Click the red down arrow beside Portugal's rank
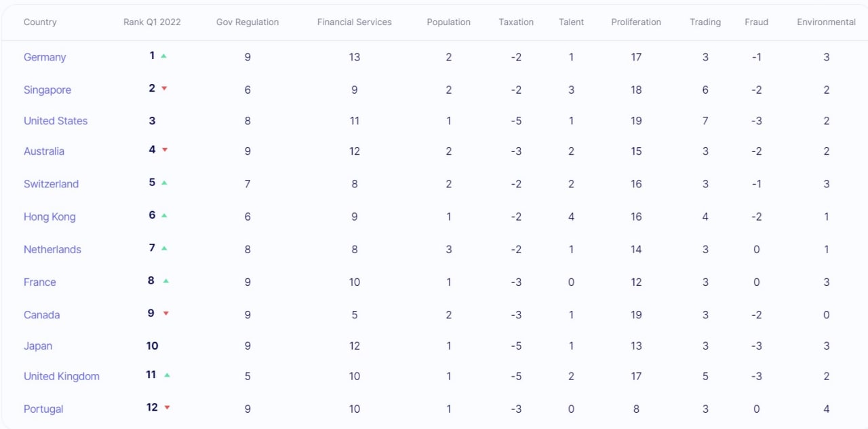 pos(167,407)
